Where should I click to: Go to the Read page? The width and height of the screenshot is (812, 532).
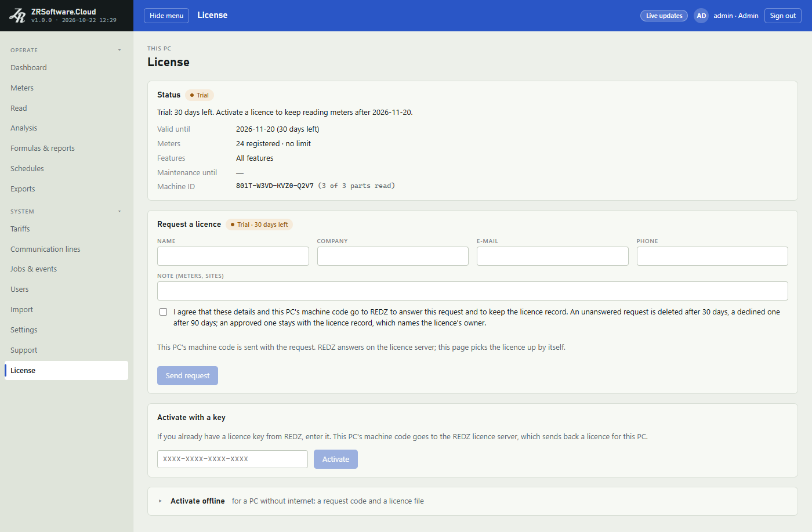pyautogui.click(x=66, y=108)
